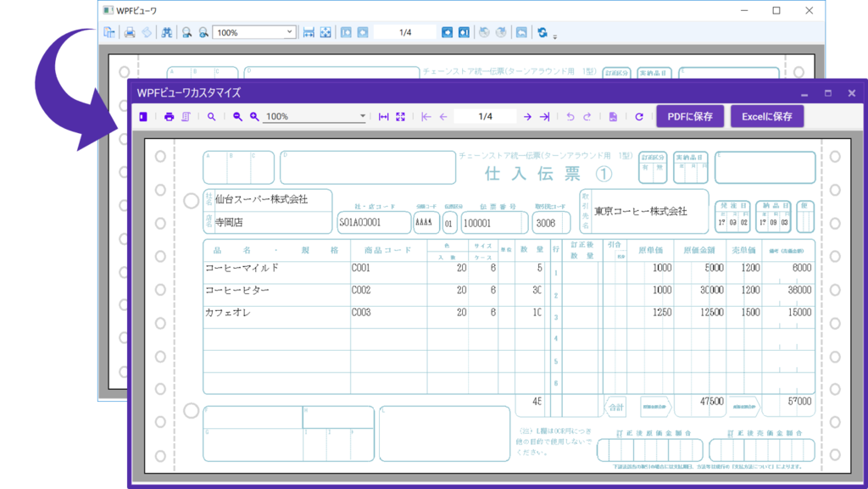
Task: Click page field 1/4 in back WPFビューワ window
Action: (x=405, y=33)
